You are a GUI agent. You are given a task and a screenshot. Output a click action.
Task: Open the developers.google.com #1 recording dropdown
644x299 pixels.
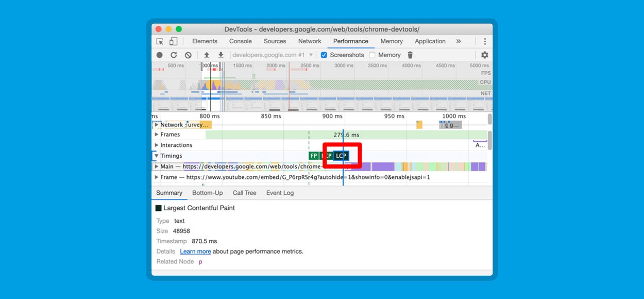(x=273, y=55)
